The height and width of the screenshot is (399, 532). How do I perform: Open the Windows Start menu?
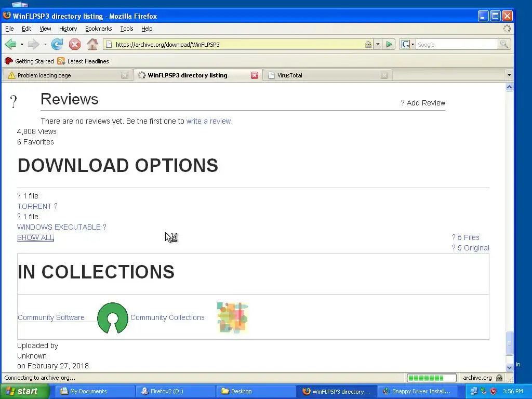24,391
